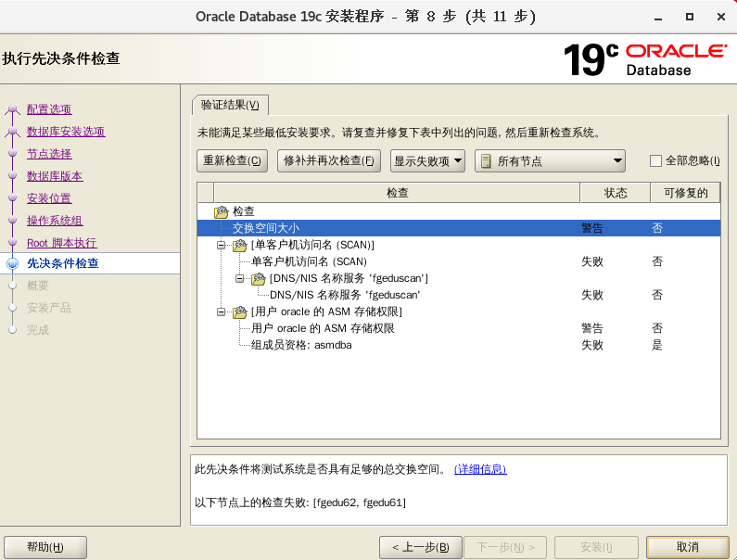Click 修补并再次检查(F) button

click(328, 160)
